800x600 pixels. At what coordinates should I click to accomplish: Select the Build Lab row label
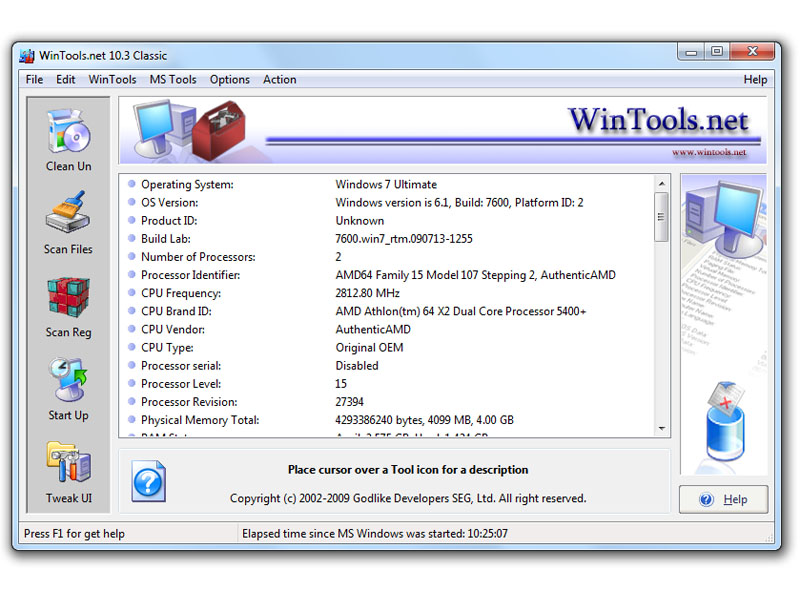pos(166,239)
